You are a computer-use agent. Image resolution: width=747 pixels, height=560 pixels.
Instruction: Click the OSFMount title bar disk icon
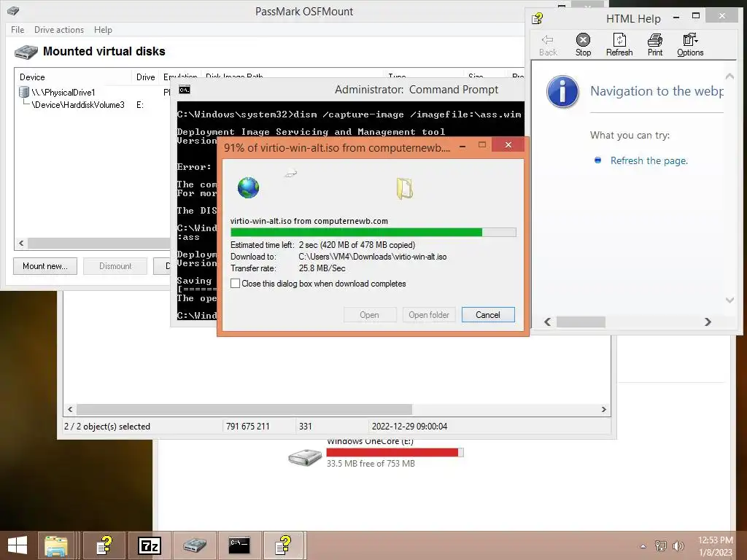(x=13, y=10)
